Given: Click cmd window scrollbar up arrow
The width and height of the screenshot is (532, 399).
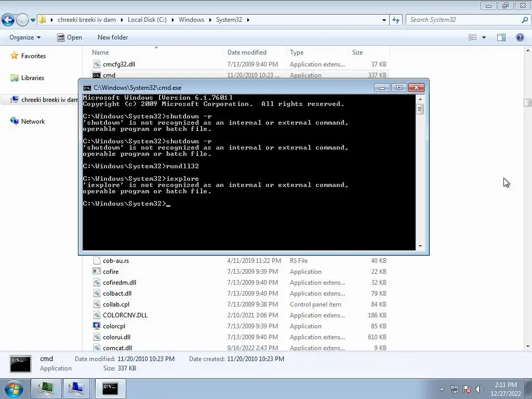Looking at the screenshot, I should [420, 99].
